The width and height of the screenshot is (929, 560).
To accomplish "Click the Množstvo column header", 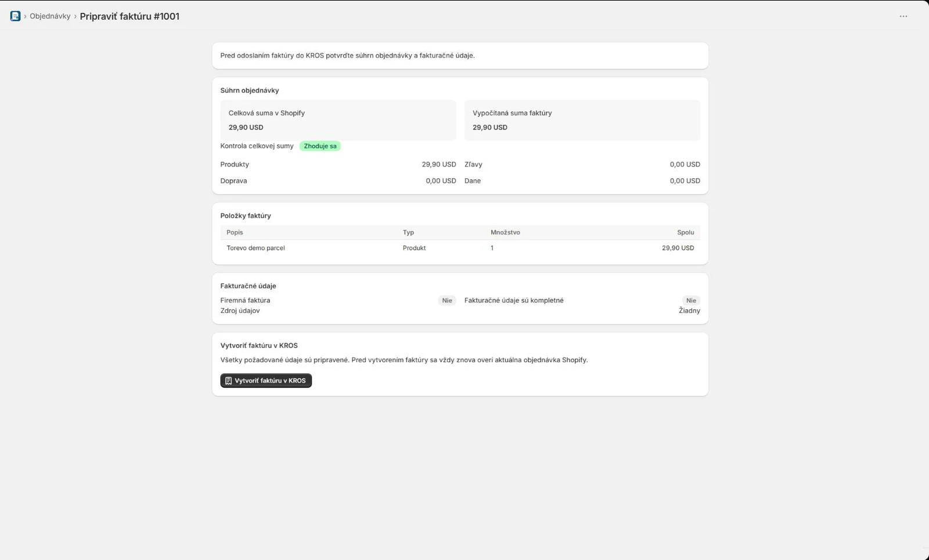I will pyautogui.click(x=505, y=232).
